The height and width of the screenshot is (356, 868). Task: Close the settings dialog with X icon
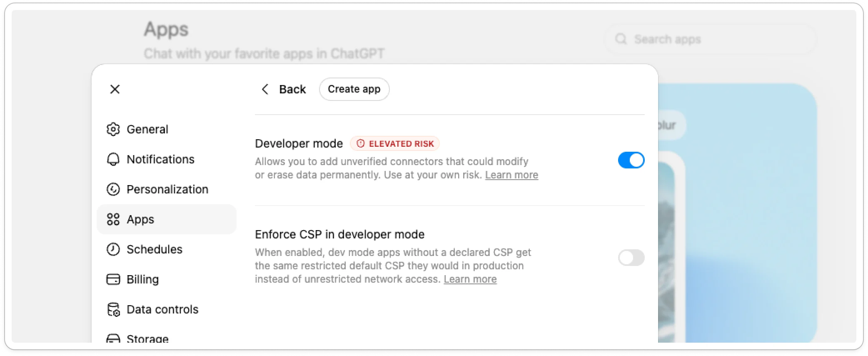115,89
